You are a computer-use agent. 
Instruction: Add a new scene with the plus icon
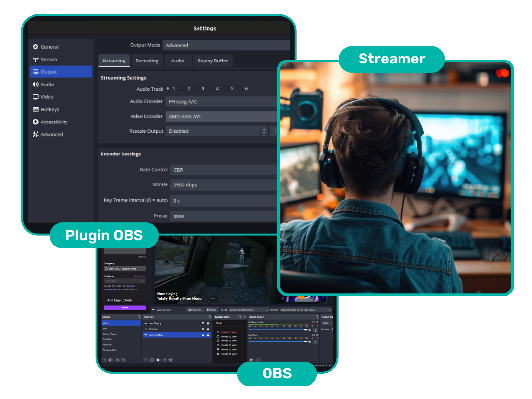104,360
